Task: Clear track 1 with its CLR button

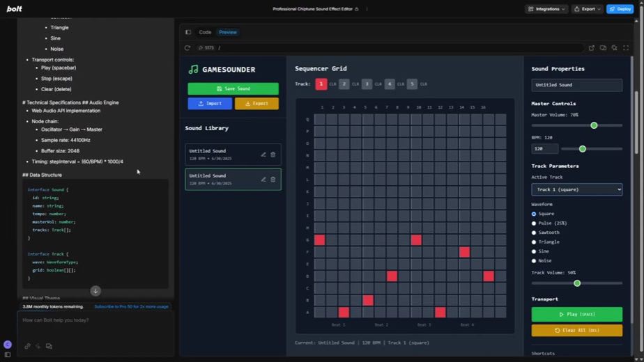Action: 332,84
